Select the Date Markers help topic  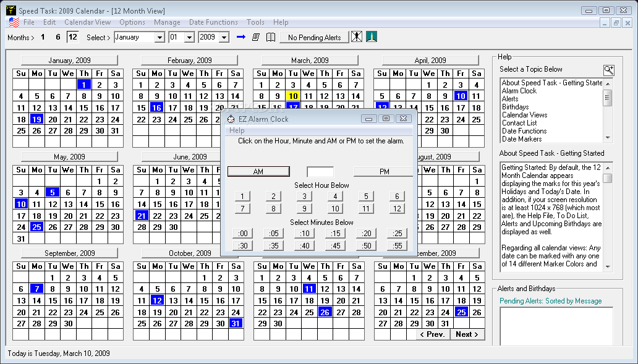tap(522, 138)
